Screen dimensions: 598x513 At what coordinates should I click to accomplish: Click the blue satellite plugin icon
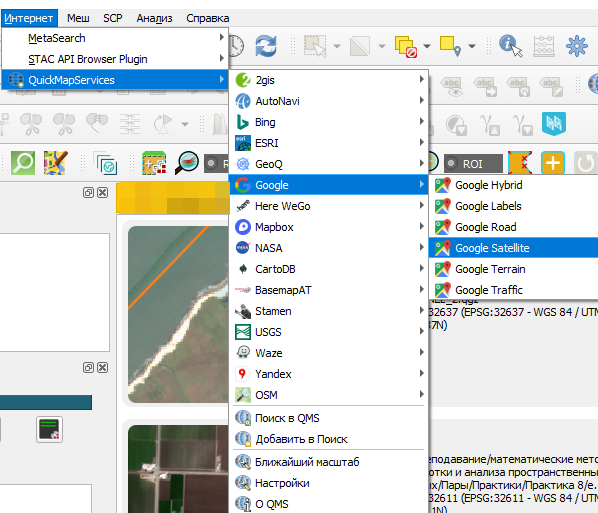[554, 124]
